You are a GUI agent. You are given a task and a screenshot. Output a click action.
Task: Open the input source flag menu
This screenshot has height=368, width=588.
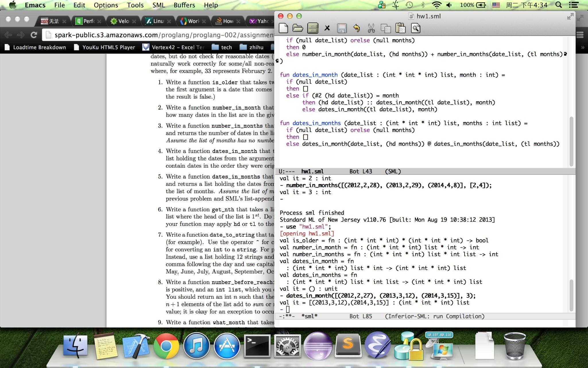(496, 5)
